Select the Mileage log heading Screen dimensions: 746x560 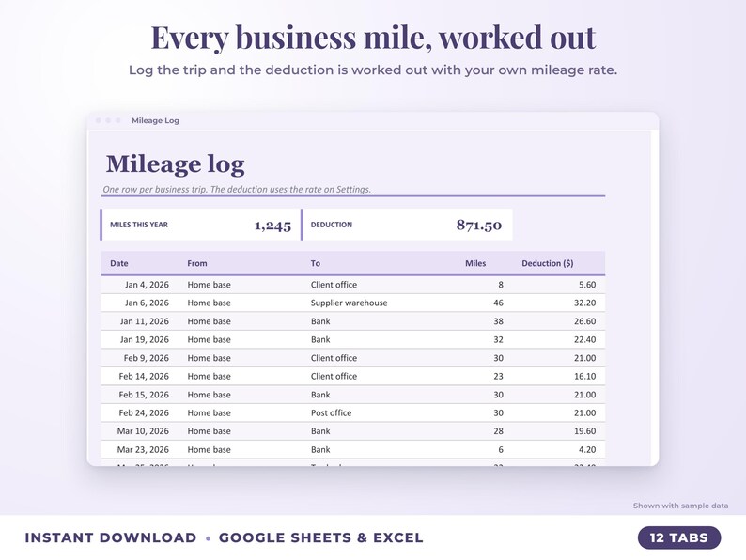(x=175, y=164)
